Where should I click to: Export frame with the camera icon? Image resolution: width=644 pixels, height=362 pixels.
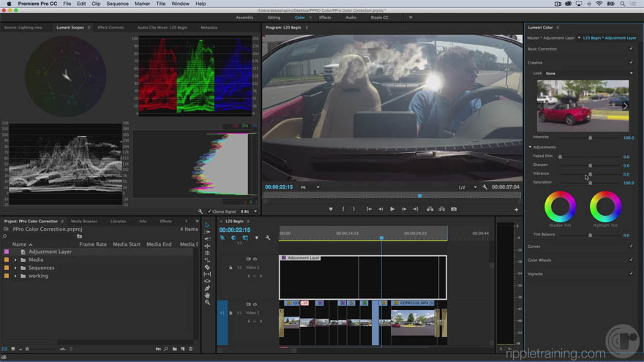(454, 209)
